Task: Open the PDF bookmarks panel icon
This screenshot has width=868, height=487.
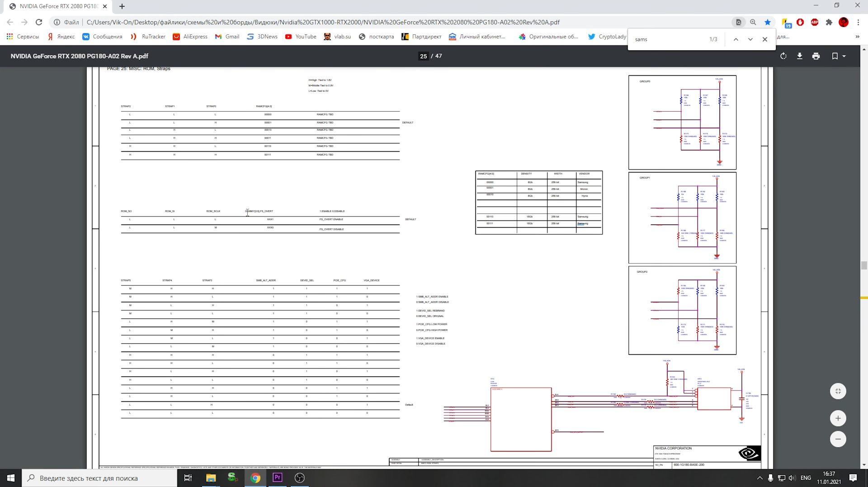Action: pos(835,56)
